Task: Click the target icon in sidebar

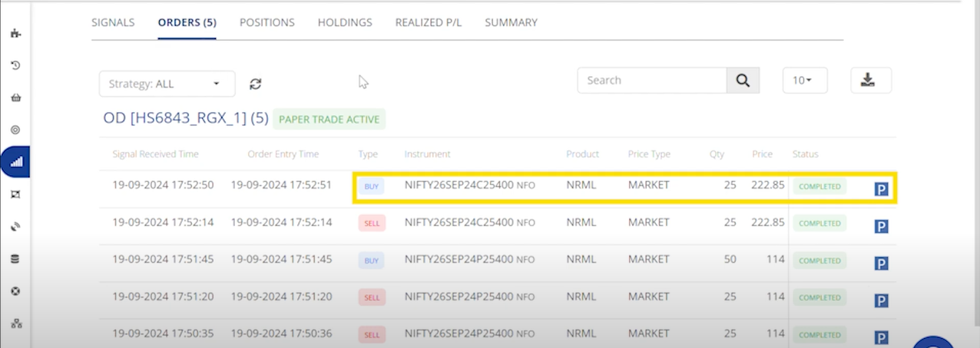Action: tap(15, 130)
